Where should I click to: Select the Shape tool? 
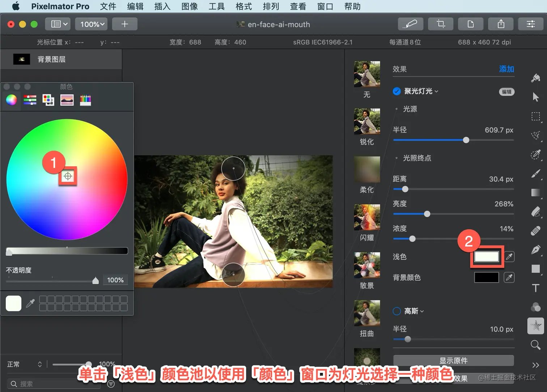click(536, 269)
